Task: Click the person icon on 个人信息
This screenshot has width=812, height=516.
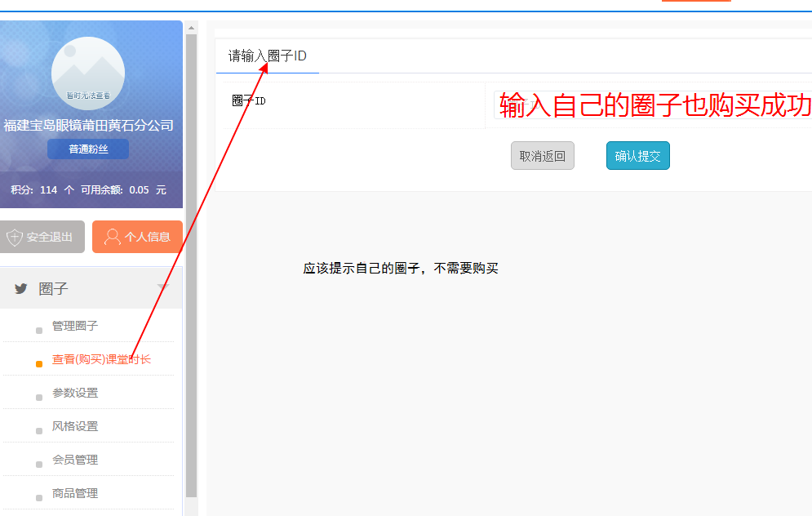Action: (x=113, y=238)
